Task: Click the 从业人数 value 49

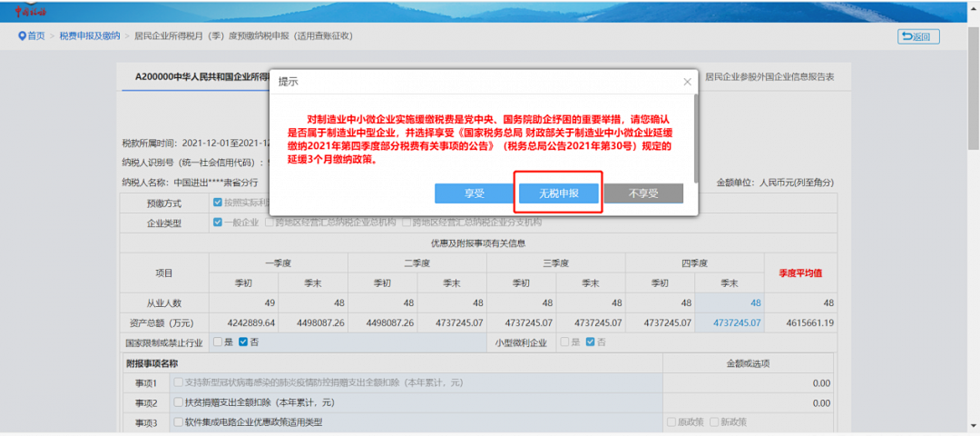Action: (244, 302)
